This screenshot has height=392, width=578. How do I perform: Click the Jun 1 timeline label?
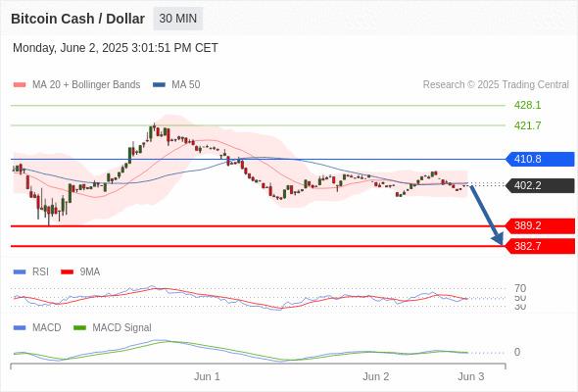(207, 376)
